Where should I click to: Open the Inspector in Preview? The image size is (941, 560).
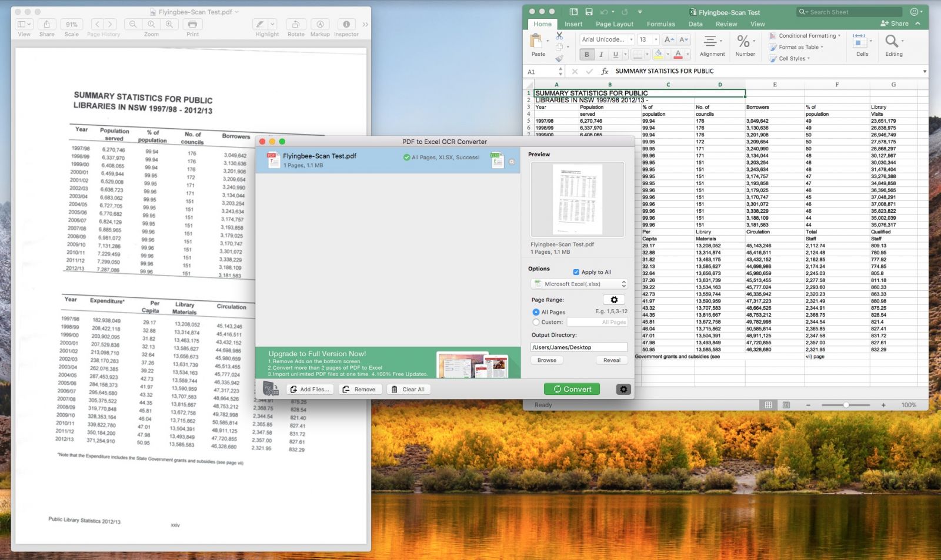[346, 24]
